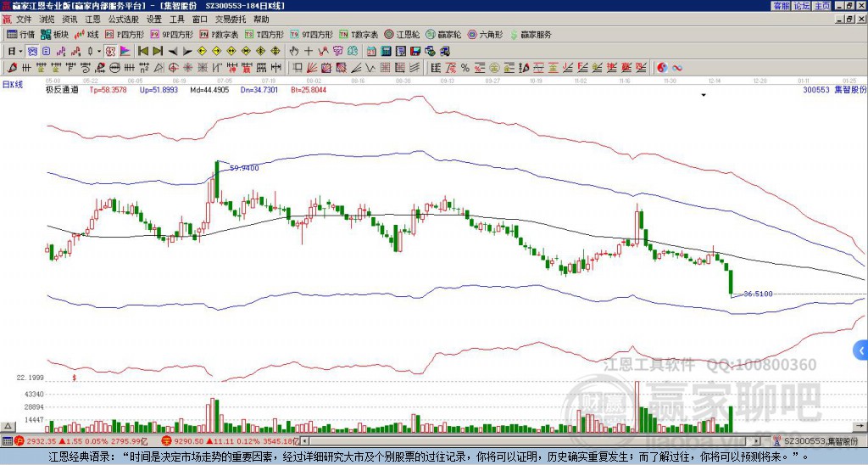Screen dimensions: 868x465
Task: Open the 9T四方形 tool
Action: [312, 34]
